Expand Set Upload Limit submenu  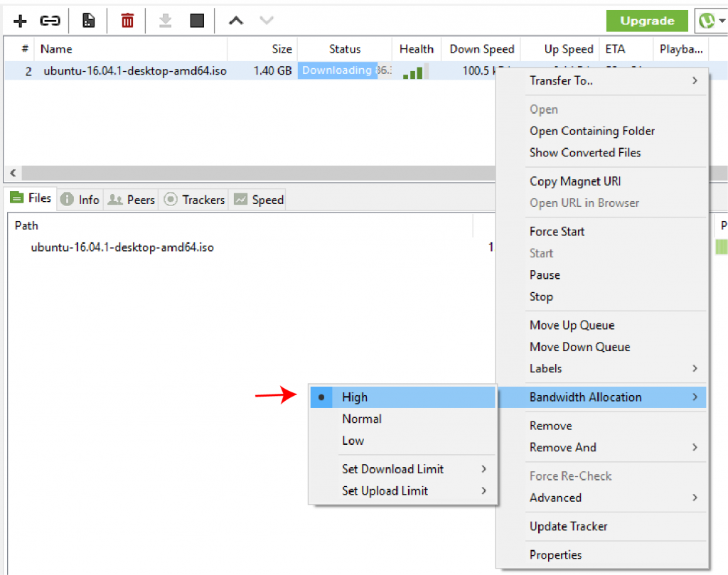click(402, 491)
